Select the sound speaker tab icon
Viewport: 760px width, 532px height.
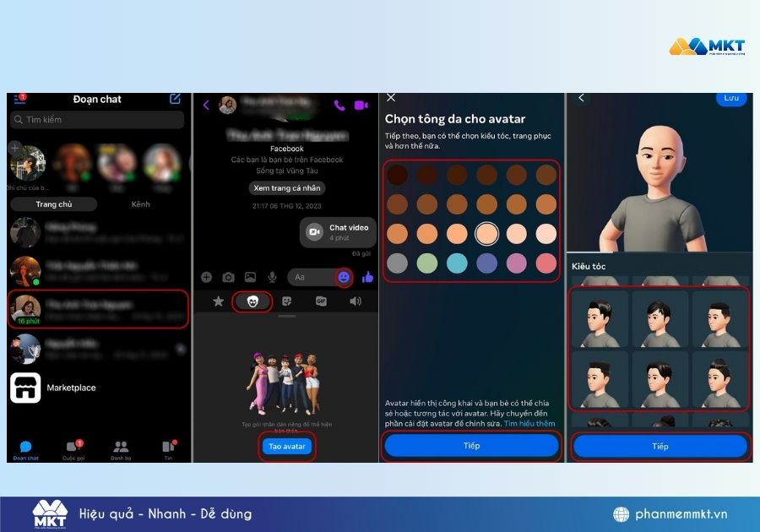point(356,301)
